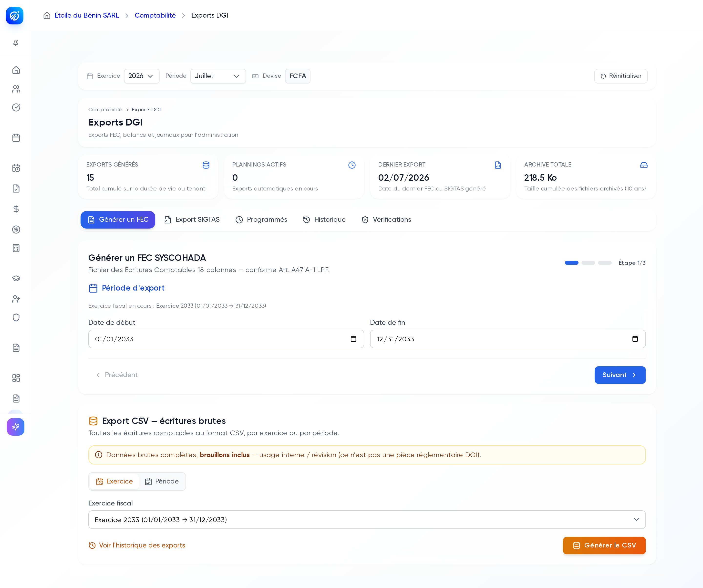Viewport: 703px width, 588px height.
Task: Go to Comptabilité in top breadcrumb
Action: pos(155,15)
